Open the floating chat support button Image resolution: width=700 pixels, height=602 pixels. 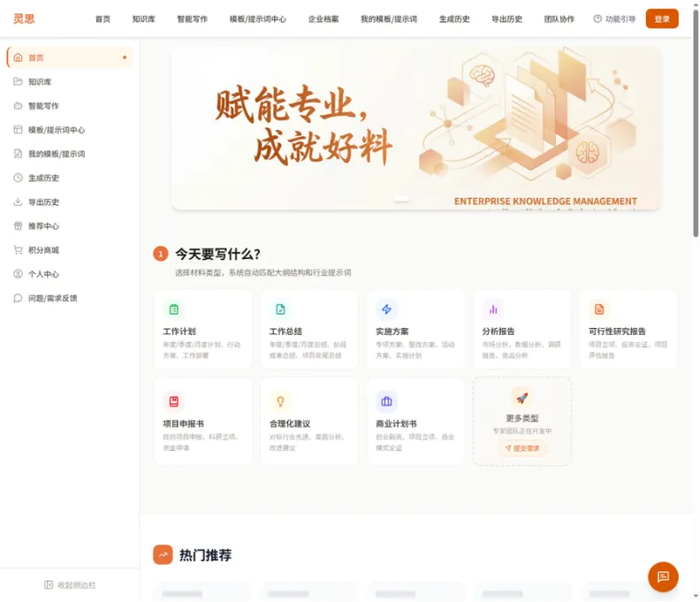tap(663, 577)
